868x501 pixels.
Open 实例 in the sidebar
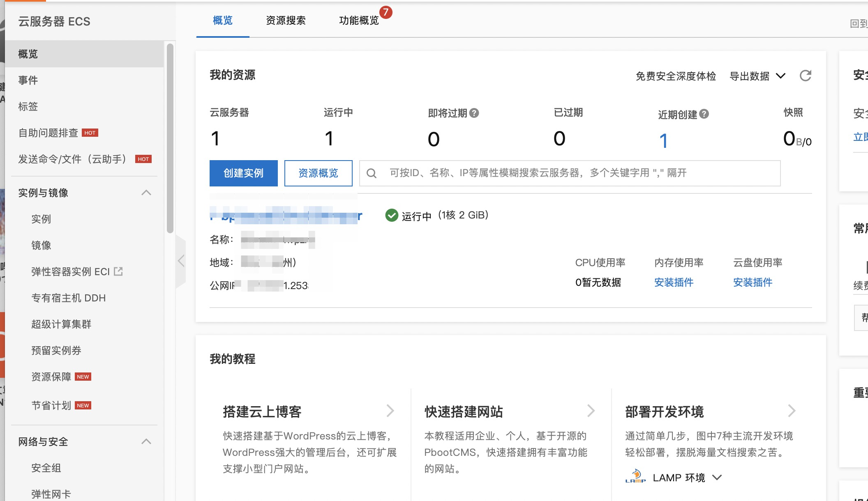click(x=41, y=219)
